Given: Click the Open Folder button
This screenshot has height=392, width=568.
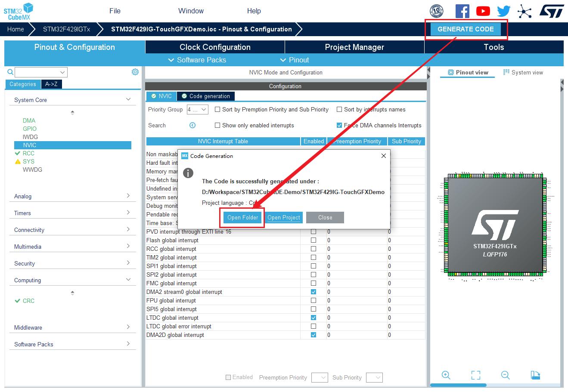Looking at the screenshot, I should click(242, 217).
